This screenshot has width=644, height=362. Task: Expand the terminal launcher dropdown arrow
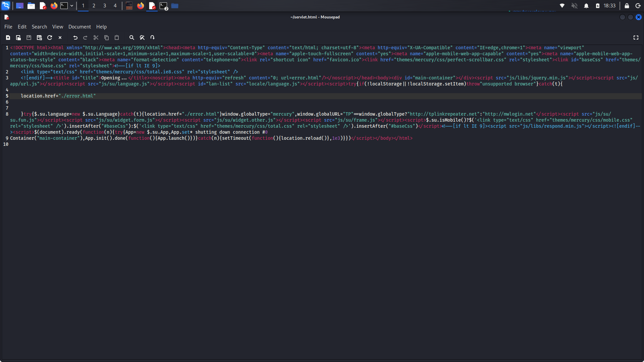click(72, 6)
